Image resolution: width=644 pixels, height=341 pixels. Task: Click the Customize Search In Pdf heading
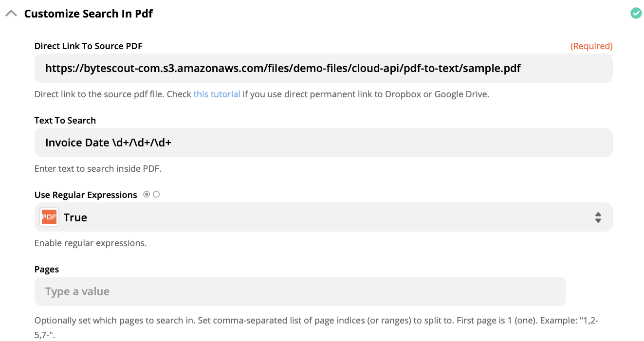pos(89,13)
